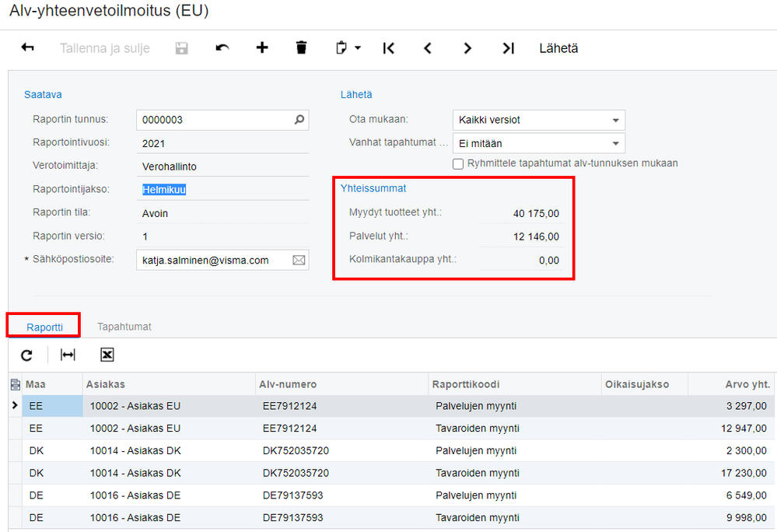Click the Sähköpostiosoite email field
Screen dimensions: 777x532
point(214,261)
